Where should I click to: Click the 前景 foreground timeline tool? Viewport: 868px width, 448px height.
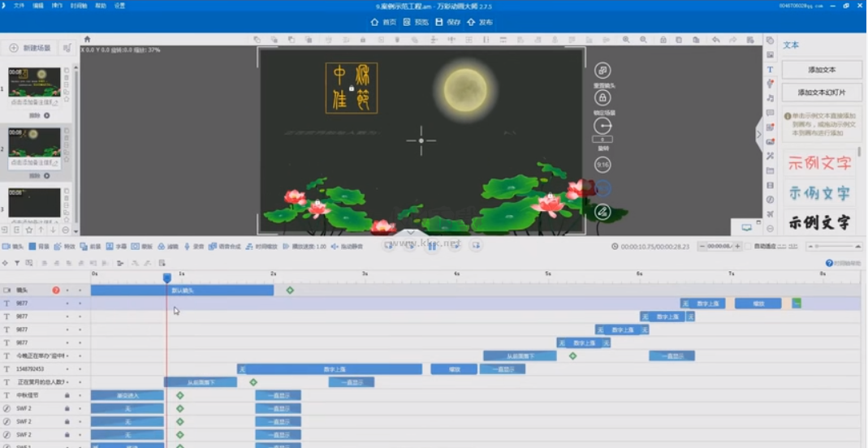point(90,247)
